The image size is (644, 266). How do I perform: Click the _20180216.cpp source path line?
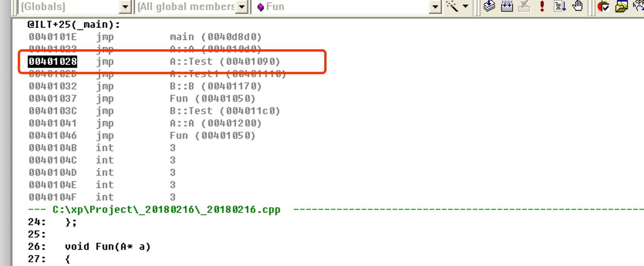tap(166, 210)
